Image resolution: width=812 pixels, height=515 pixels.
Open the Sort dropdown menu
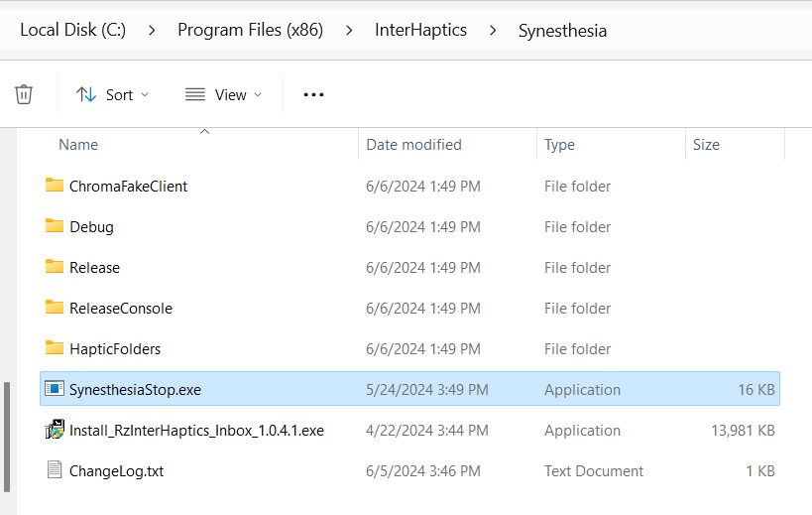(x=112, y=95)
